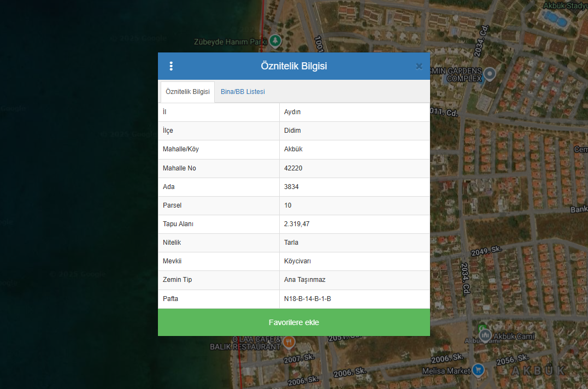Open the three-dot menu in dialog header
The image size is (588, 389).
171,66
